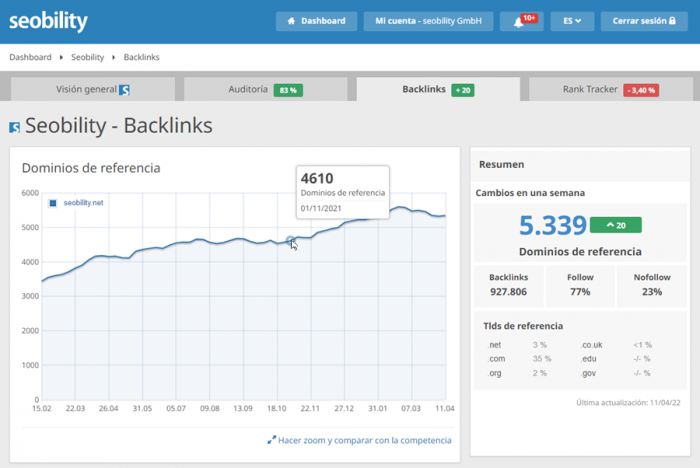Click the 01/11/2021 date in tooltip
Image resolution: width=700 pixels, height=468 pixels.
pyautogui.click(x=321, y=208)
